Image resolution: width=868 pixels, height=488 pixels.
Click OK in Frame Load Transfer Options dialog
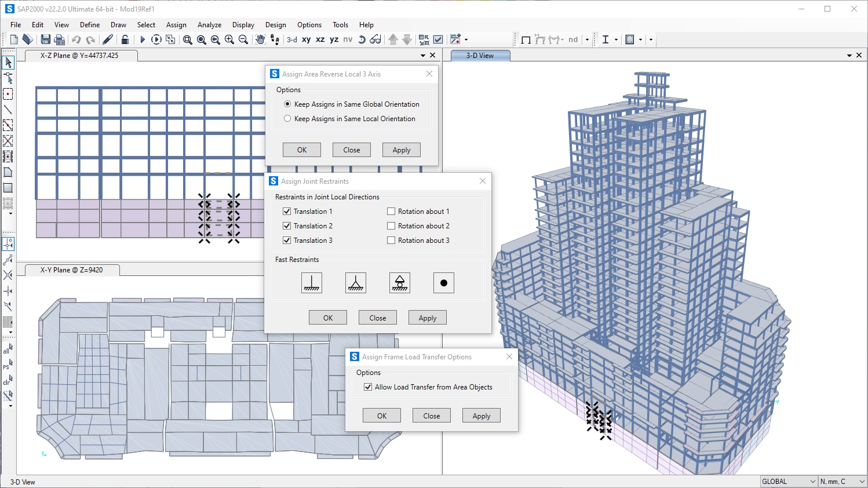381,416
